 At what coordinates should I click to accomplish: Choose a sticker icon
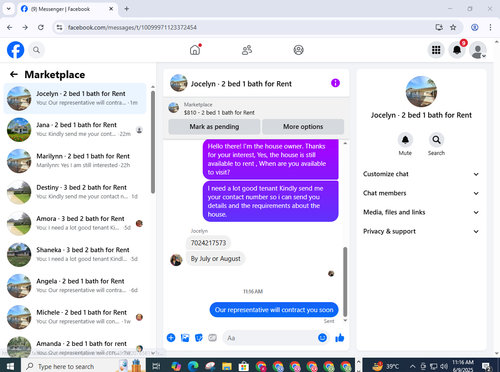coord(199,338)
